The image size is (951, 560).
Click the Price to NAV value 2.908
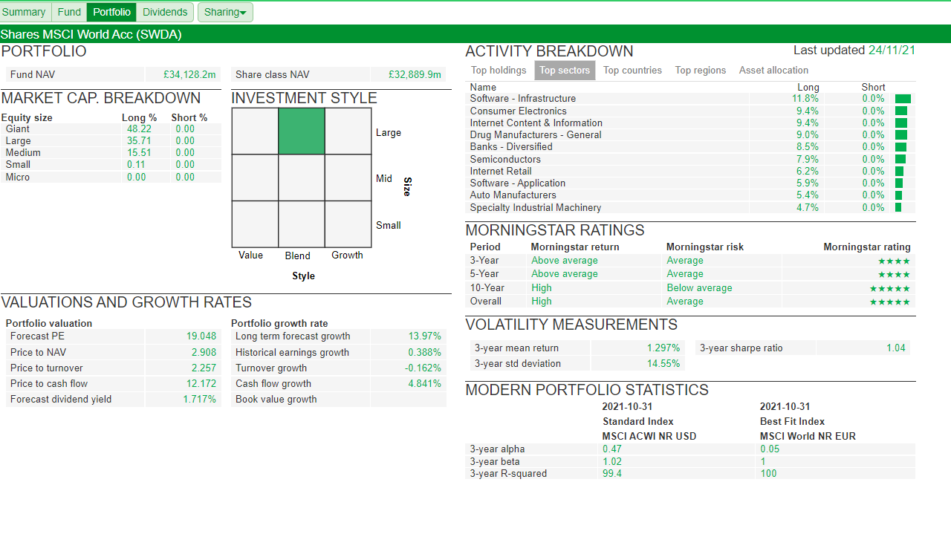click(x=204, y=352)
